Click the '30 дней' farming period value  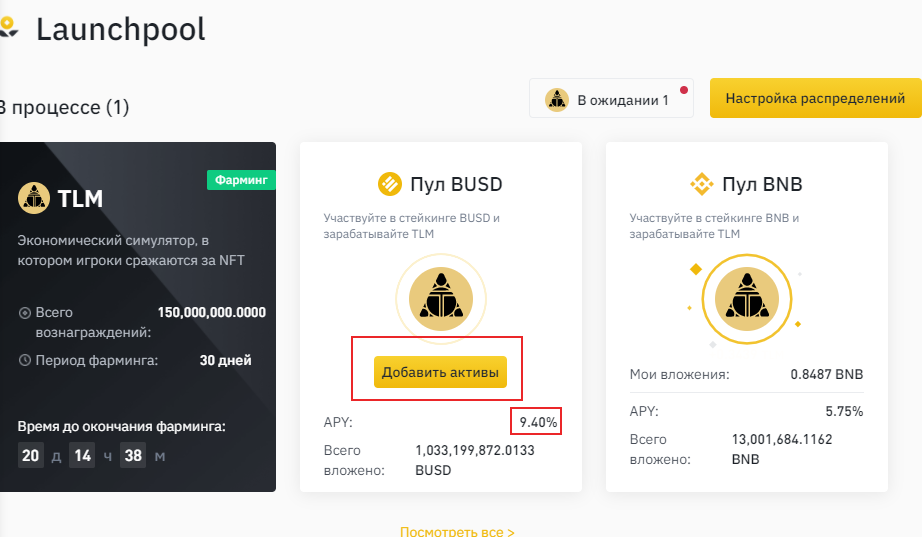tap(225, 360)
